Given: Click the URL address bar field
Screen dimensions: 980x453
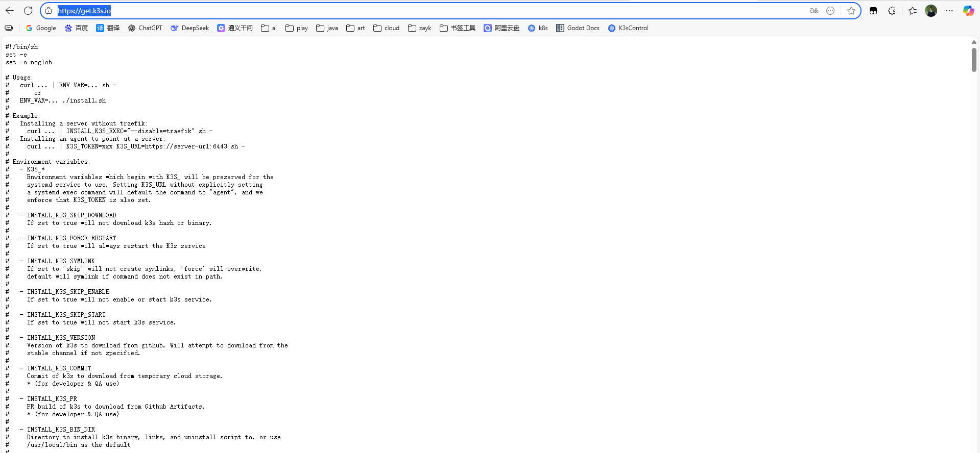Looking at the screenshot, I should [409, 11].
